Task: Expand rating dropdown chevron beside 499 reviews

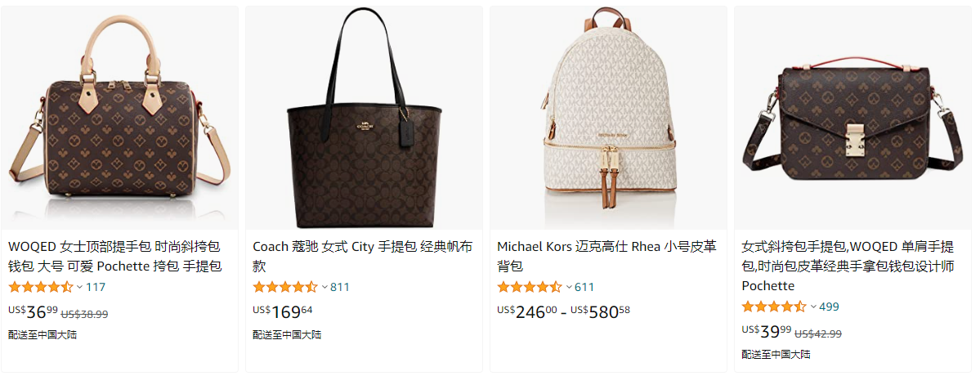Action: pos(813,307)
